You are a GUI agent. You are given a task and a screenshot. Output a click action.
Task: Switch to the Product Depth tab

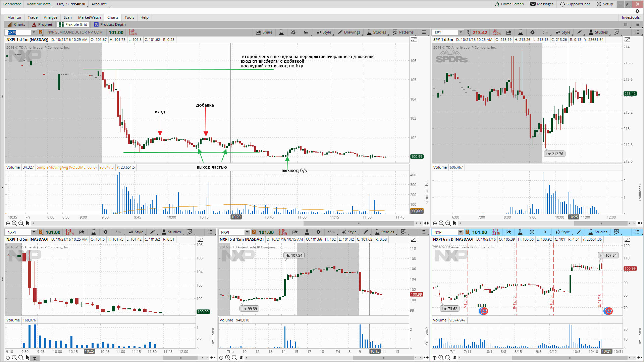coord(110,24)
